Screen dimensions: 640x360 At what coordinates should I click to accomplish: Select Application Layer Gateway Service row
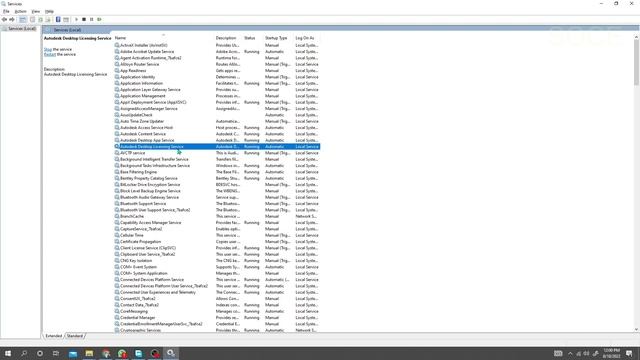tap(217, 90)
